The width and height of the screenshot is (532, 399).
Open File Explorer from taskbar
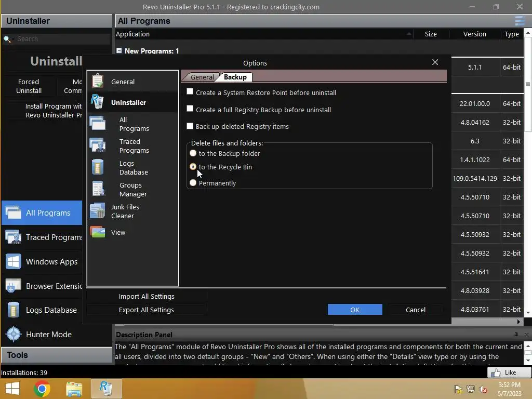74,389
